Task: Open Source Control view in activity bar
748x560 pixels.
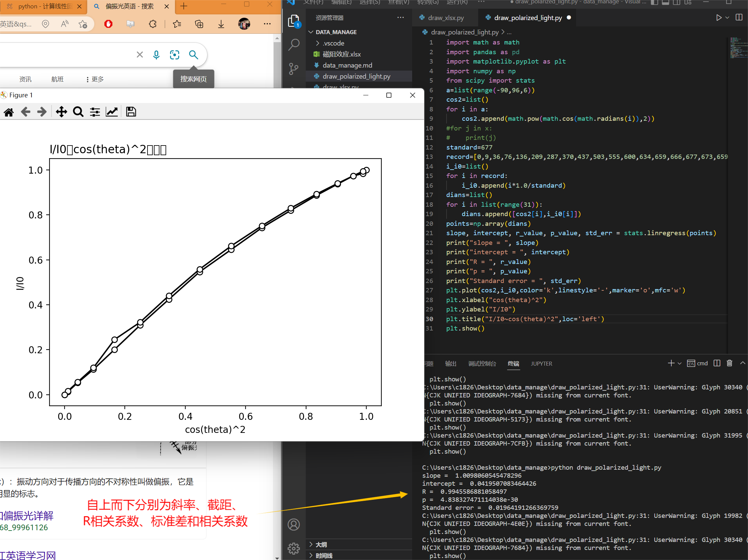Action: click(x=293, y=69)
